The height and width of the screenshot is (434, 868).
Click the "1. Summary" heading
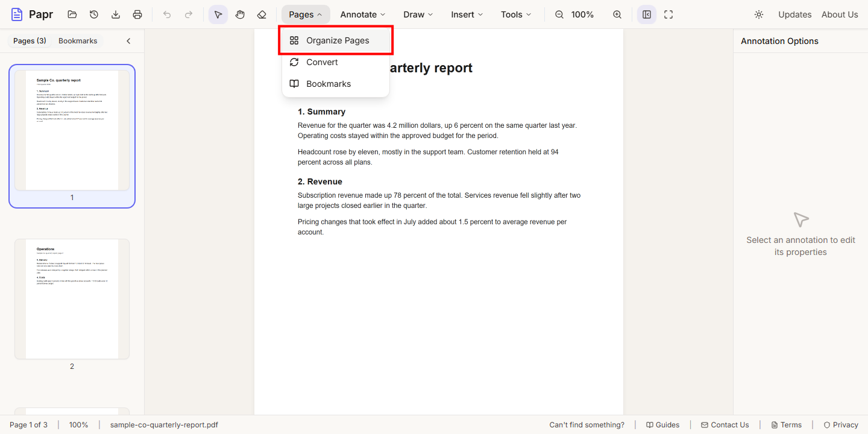[321, 112]
